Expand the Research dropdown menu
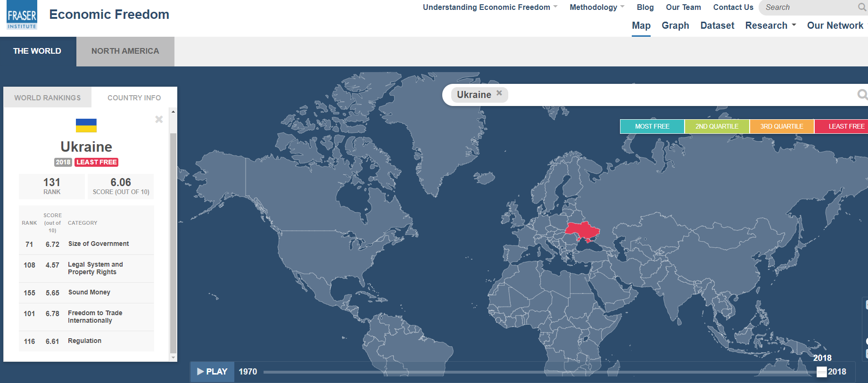Screen dimensions: 868x383 [770, 25]
